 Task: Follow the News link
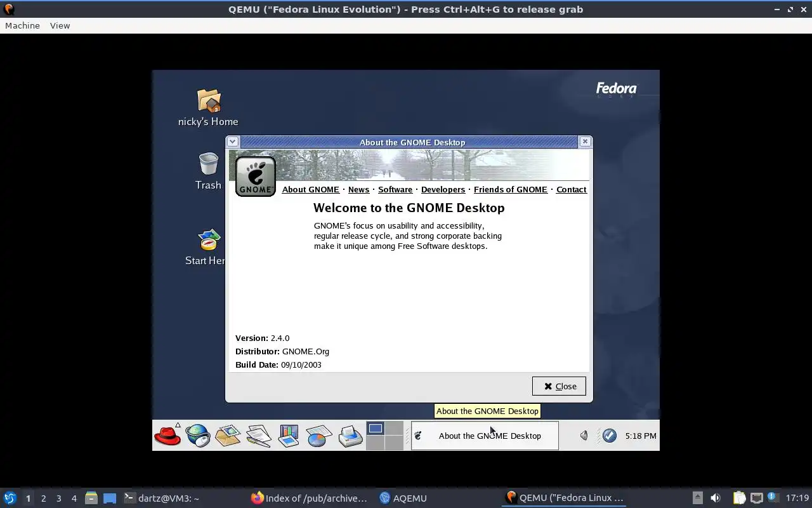pyautogui.click(x=358, y=189)
